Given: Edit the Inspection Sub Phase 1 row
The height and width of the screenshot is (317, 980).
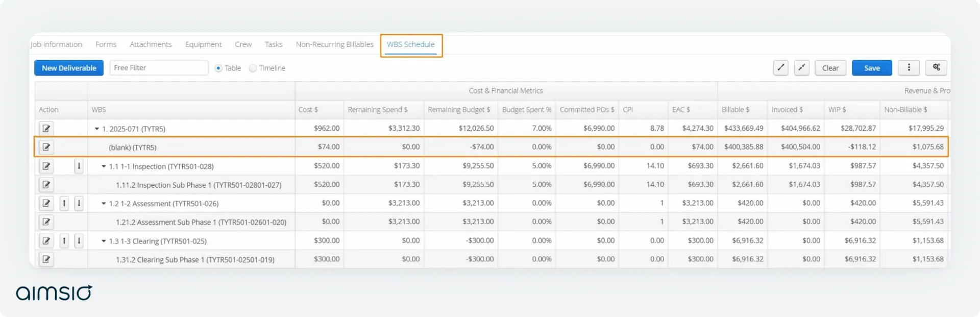Looking at the screenshot, I should point(46,184).
